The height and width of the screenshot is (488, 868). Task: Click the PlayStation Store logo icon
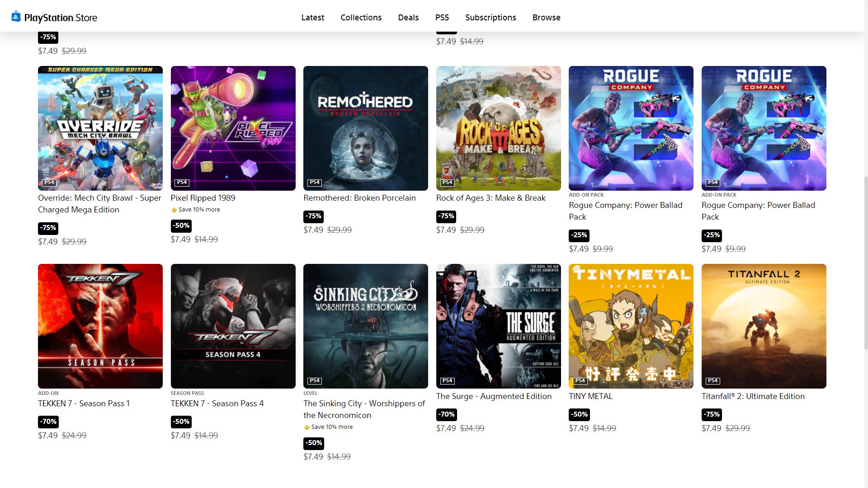(16, 17)
